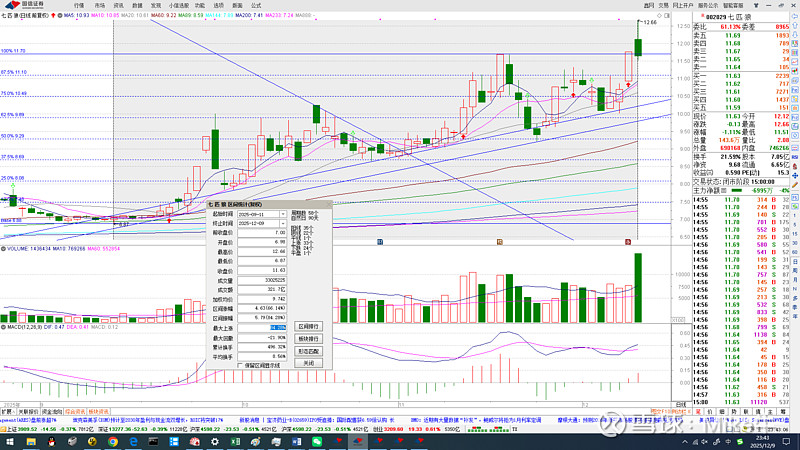Image resolution: width=800 pixels, height=450 pixels.
Task: Click the 板块排行 button
Action: pos(309,338)
